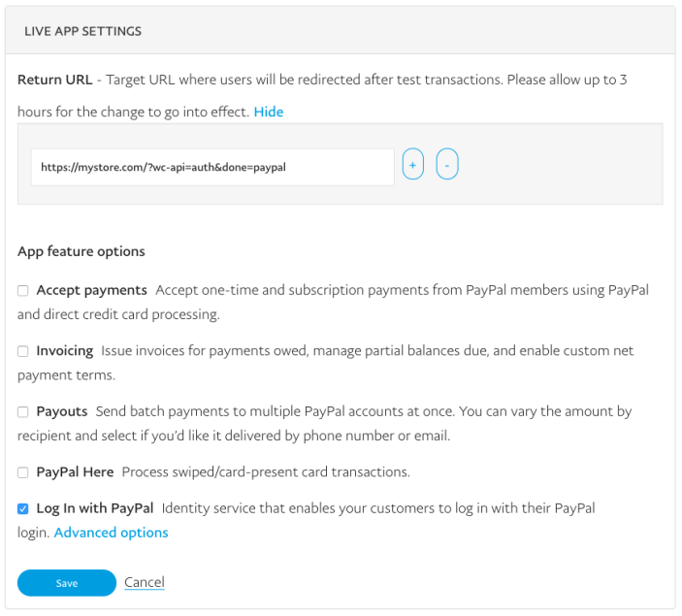Click the Accept payments label text
The image size is (682, 616).
92,290
